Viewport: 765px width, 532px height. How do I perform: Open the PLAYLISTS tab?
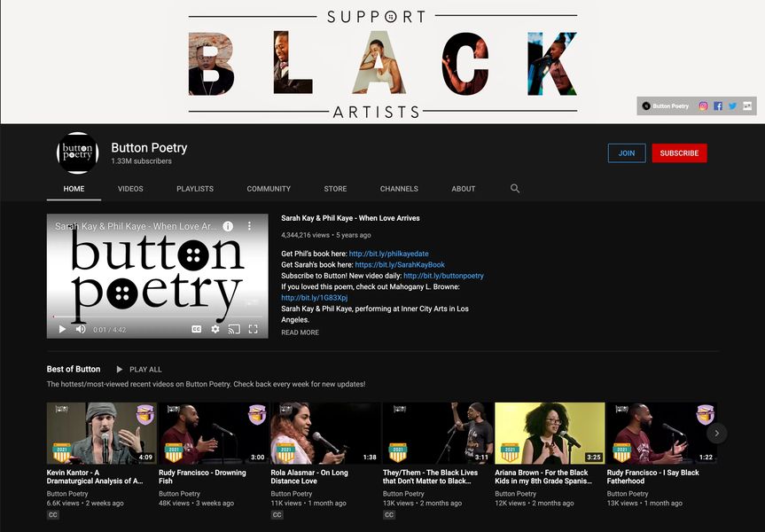(x=194, y=189)
